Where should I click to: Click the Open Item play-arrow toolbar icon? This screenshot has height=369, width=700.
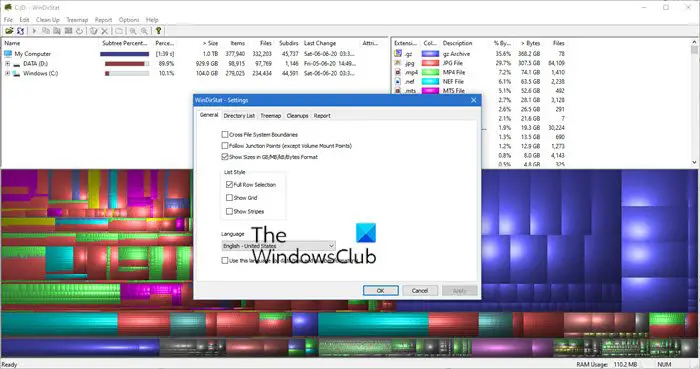[34, 31]
